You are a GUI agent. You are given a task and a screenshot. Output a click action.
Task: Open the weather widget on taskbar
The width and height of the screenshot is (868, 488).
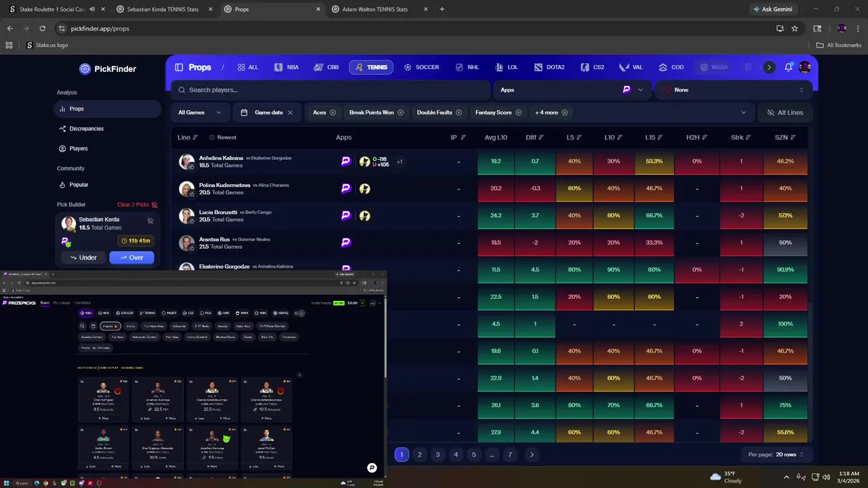tap(726, 476)
